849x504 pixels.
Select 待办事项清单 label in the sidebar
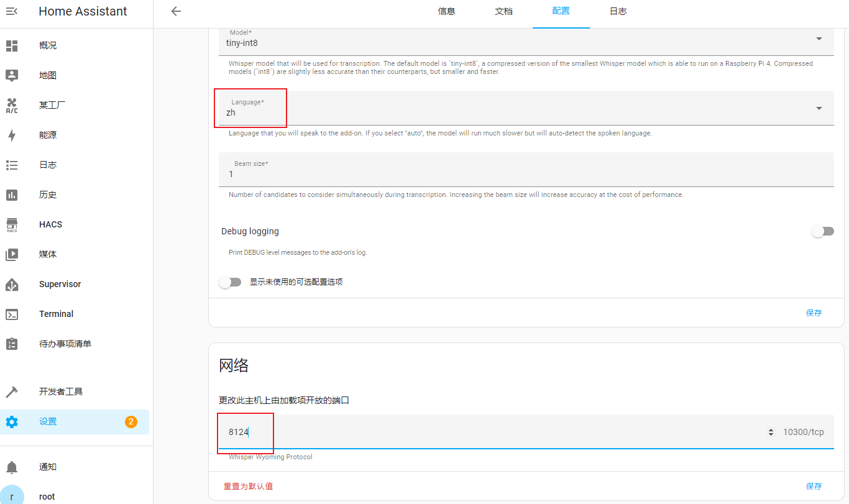[x=65, y=344]
